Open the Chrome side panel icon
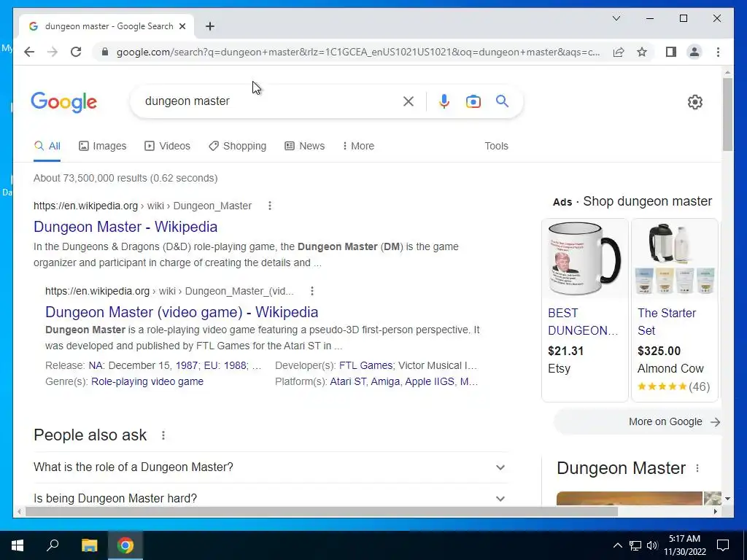747x560 pixels. [671, 52]
